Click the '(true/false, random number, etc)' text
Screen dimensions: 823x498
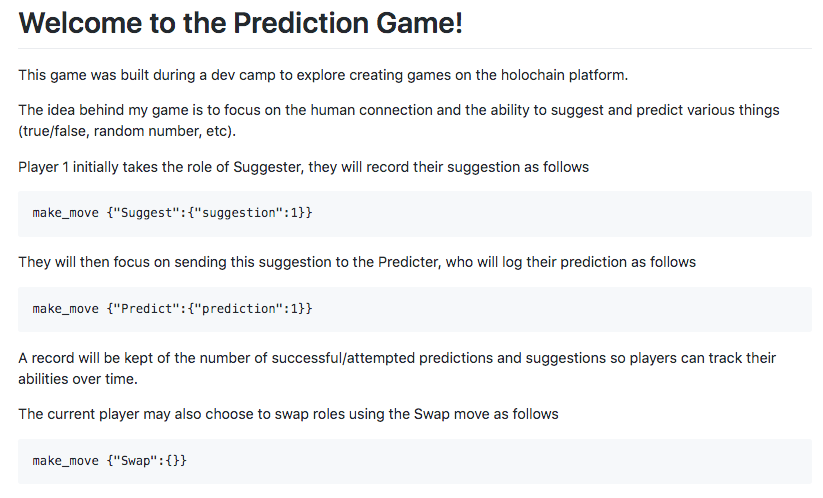click(125, 131)
